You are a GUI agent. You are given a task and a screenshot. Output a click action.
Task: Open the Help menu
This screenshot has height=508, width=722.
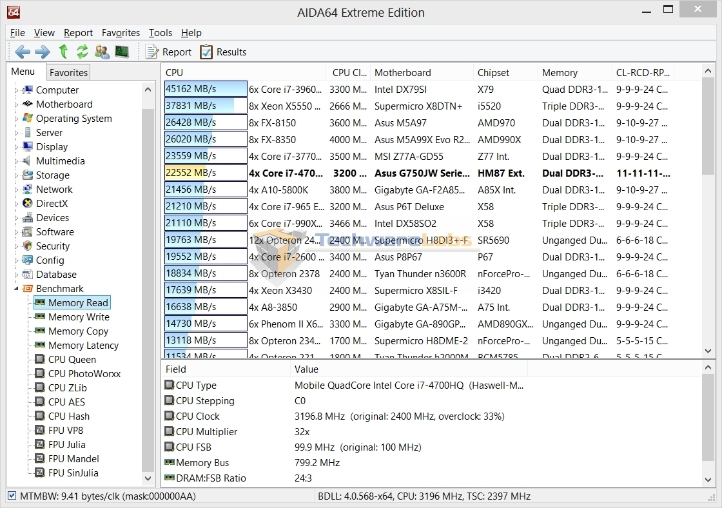pyautogui.click(x=191, y=33)
